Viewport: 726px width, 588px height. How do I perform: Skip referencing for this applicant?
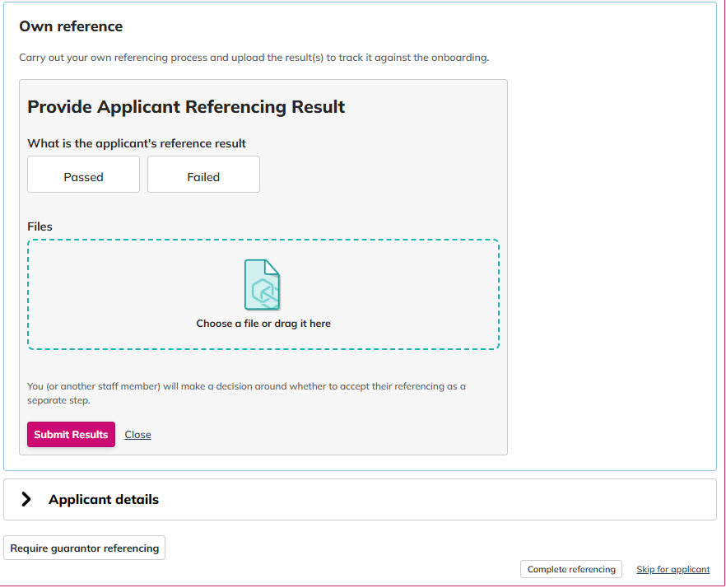[672, 569]
